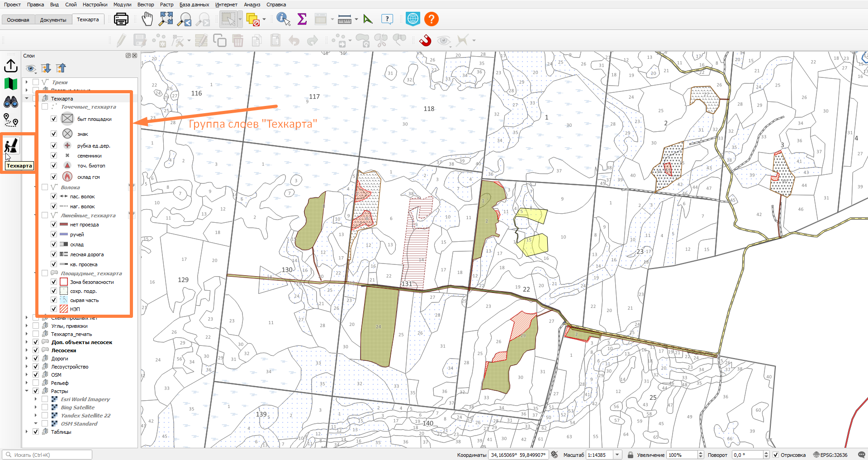Viewport: 868px width, 460px height.
Task: Toggle the snapping magnet icon
Action: click(425, 40)
